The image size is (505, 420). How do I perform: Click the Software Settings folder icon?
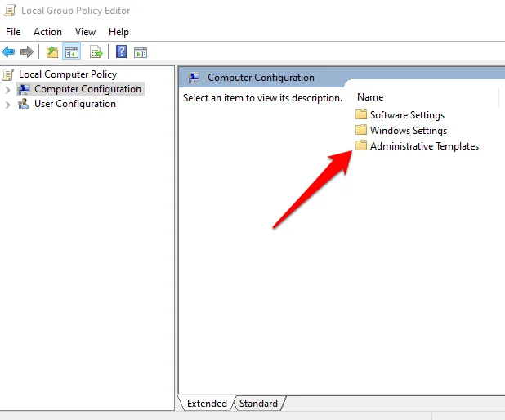(361, 114)
